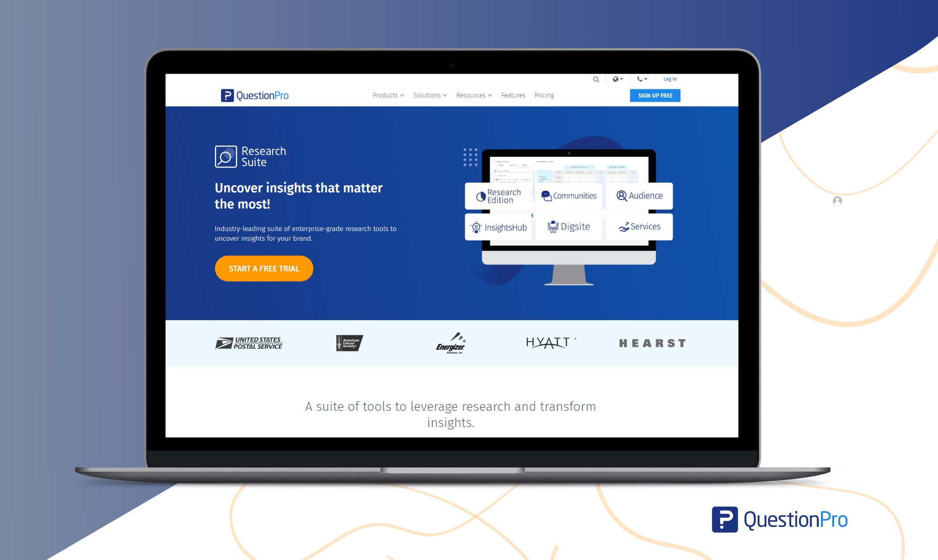Click the Log In link
This screenshot has height=560, width=938.
click(670, 79)
